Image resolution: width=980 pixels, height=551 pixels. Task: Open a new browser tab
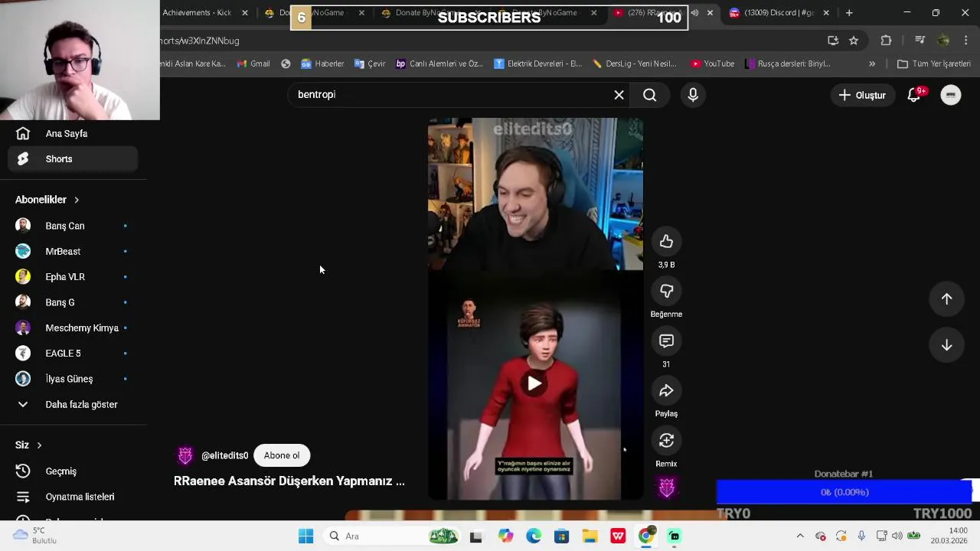coord(849,13)
